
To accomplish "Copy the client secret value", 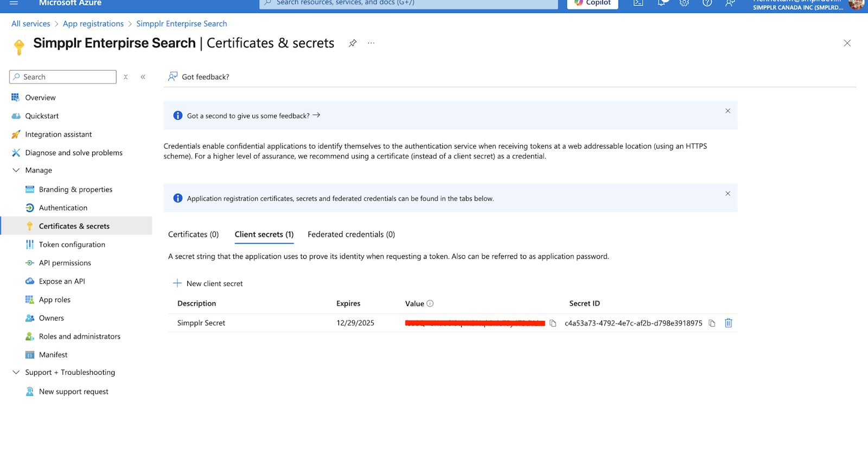I will 553,323.
